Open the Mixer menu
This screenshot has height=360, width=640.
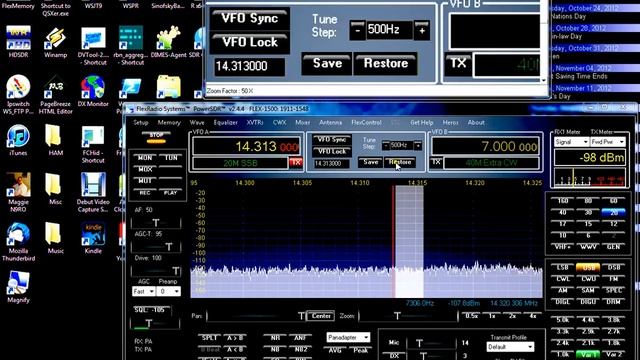click(x=302, y=122)
